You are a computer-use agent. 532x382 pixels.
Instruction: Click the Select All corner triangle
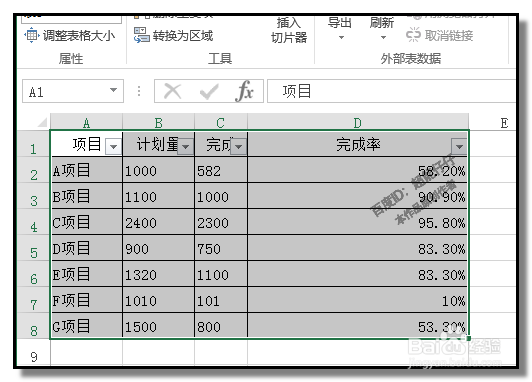(42, 122)
